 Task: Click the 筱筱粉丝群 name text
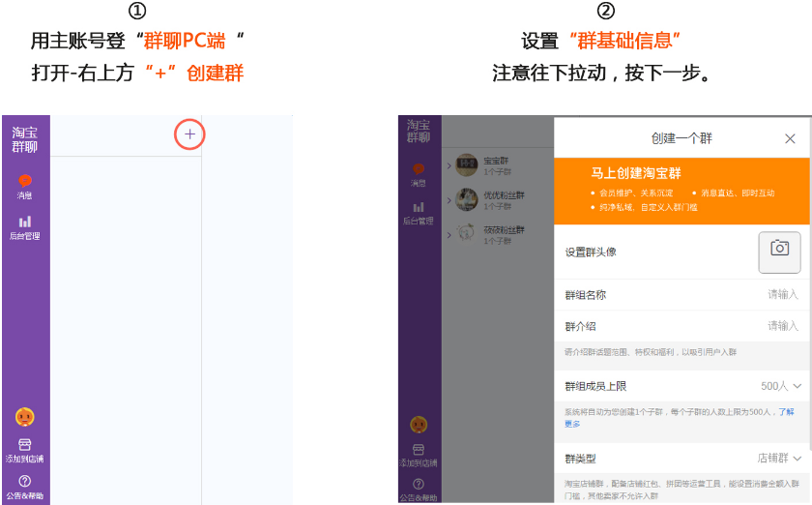[x=504, y=229]
